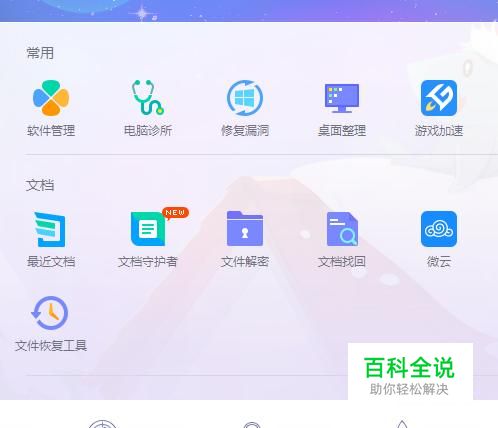Open 修复漏洞 Windows logo icon
The image size is (498, 428).
pyautogui.click(x=245, y=98)
